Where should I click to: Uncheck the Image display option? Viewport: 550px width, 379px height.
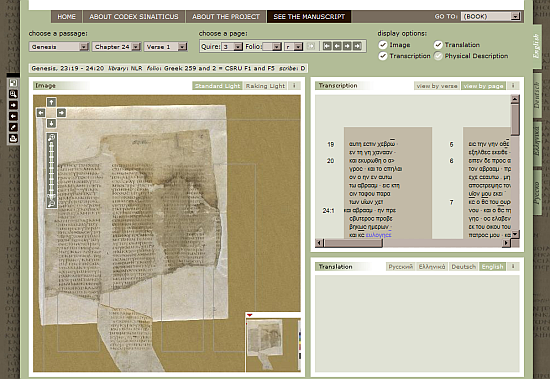coord(383,45)
